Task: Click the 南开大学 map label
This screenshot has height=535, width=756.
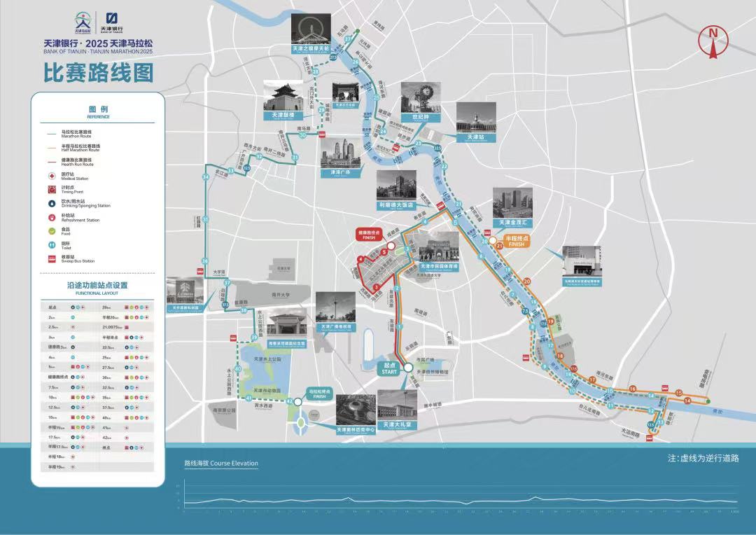Action: coord(281,295)
